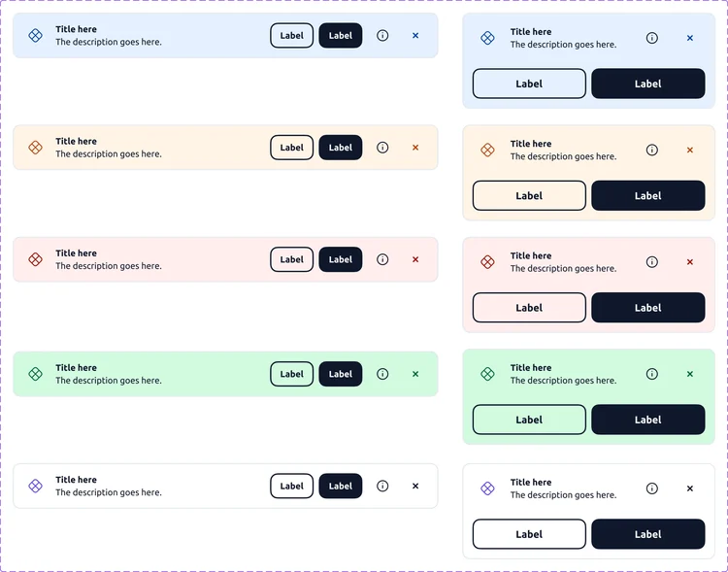
Task: Click the large dark Label button in red card
Action: tap(648, 308)
